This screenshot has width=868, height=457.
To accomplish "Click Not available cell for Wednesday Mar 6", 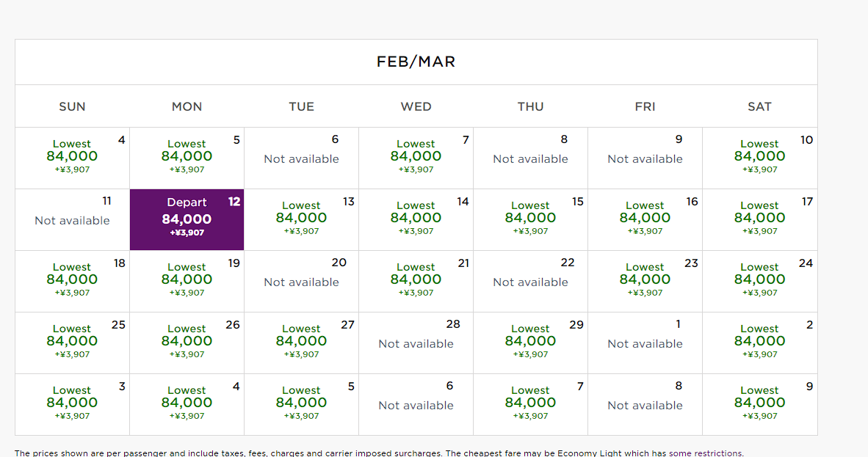I will point(416,404).
